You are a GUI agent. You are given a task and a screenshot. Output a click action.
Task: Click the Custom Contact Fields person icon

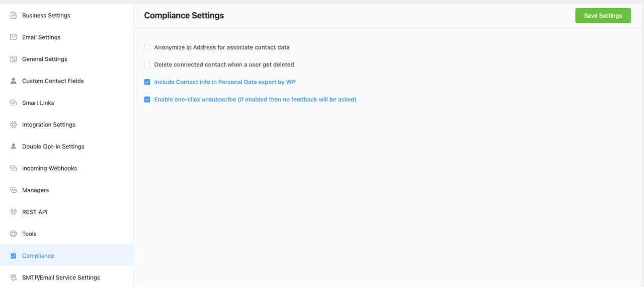coord(14,81)
